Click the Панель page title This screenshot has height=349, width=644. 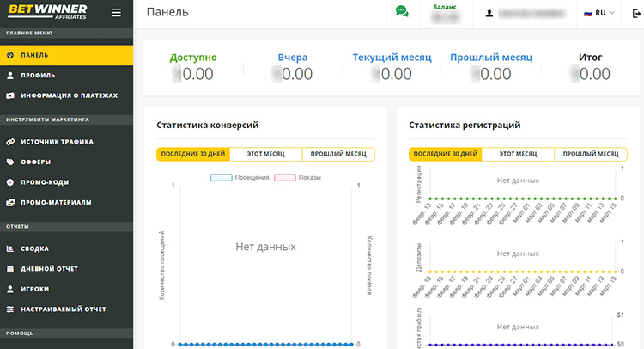167,12
